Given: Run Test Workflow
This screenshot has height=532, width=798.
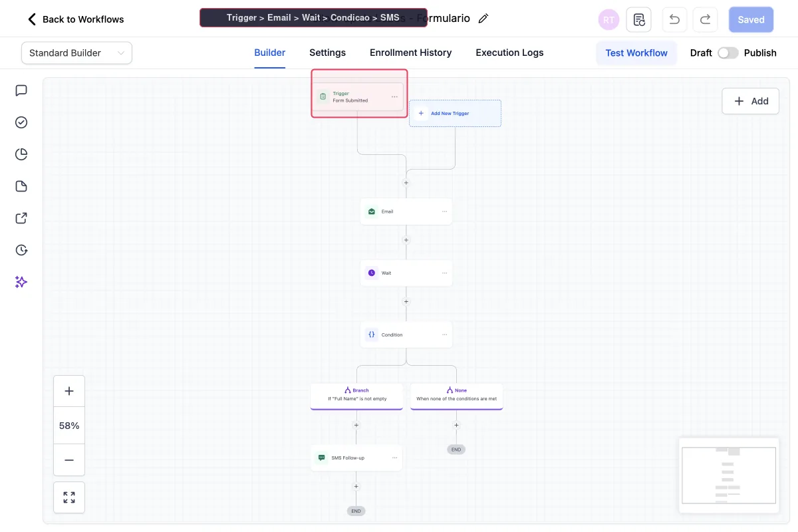Looking at the screenshot, I should [x=636, y=53].
